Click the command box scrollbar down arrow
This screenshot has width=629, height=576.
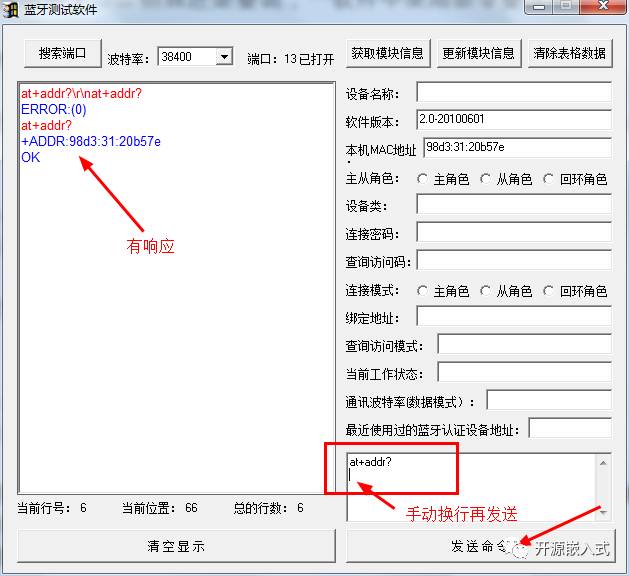pyautogui.click(x=603, y=513)
